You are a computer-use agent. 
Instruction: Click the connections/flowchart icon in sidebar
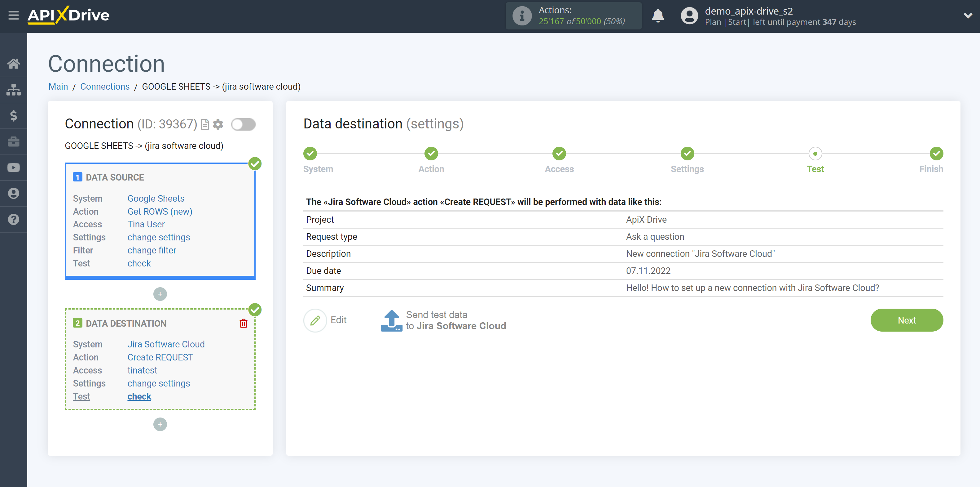pos(14,90)
